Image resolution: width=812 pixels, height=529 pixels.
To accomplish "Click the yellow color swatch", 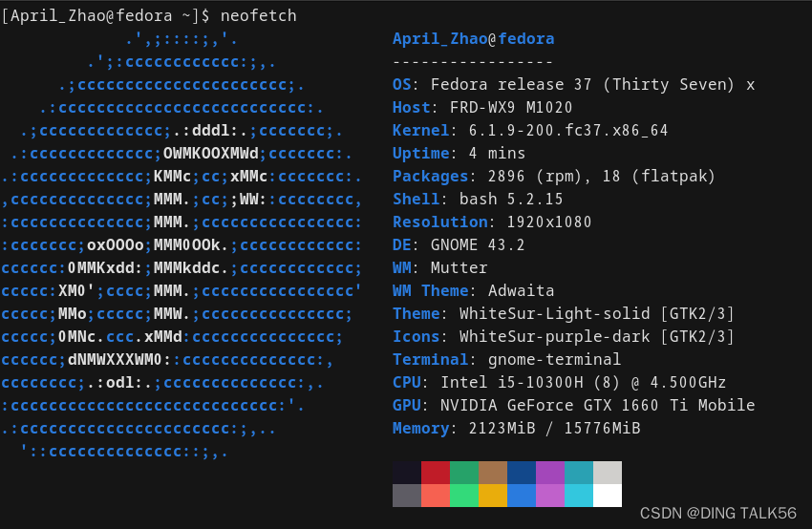I will [x=493, y=496].
